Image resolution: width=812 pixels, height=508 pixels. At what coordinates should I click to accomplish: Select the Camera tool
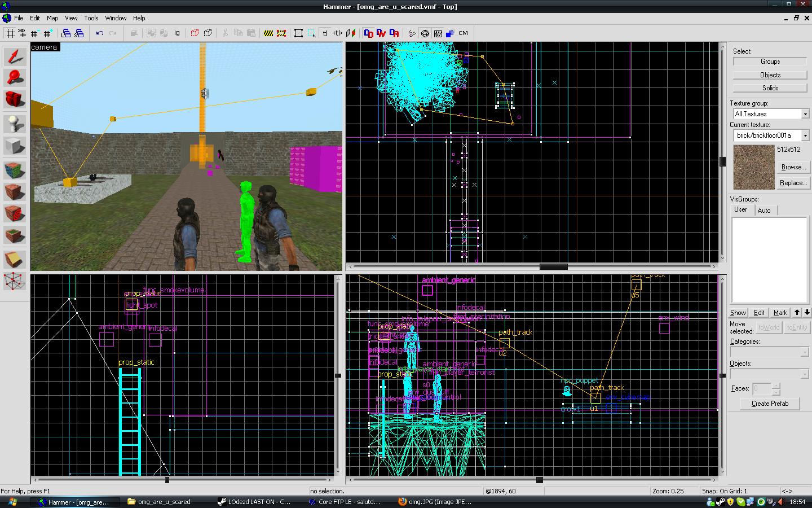[x=15, y=99]
